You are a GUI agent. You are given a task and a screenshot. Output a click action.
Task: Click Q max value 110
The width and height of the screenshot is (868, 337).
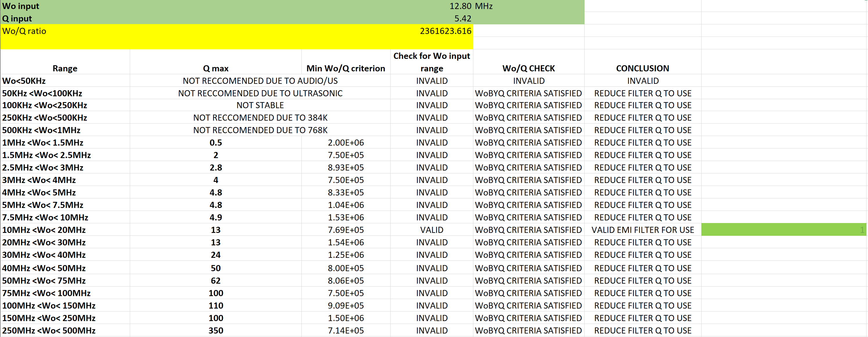(x=216, y=306)
